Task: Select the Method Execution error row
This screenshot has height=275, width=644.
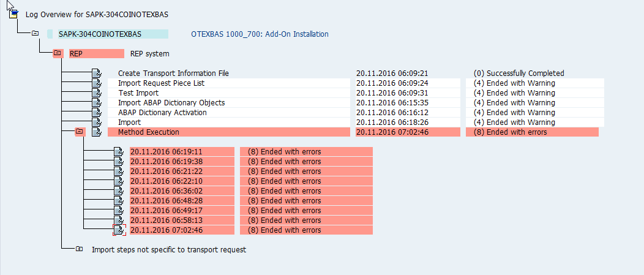Action: [353, 132]
